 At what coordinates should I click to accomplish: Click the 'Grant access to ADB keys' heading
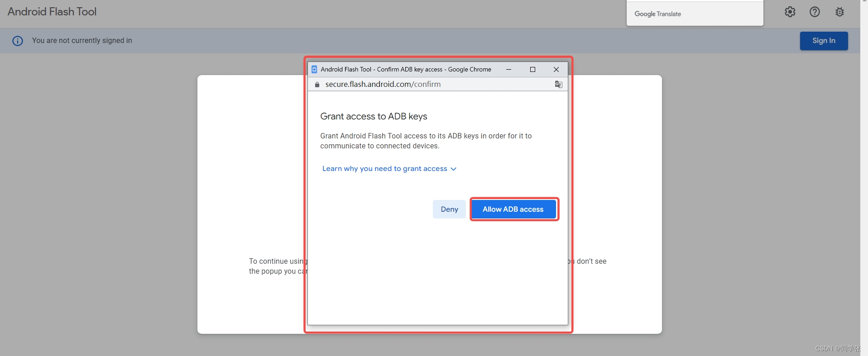[x=374, y=116]
